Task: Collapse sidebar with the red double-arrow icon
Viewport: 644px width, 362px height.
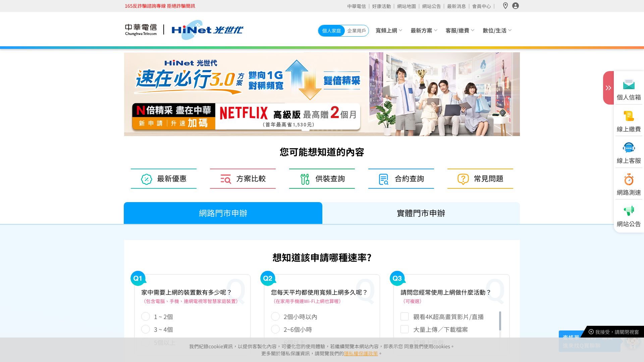Action: [x=608, y=88]
